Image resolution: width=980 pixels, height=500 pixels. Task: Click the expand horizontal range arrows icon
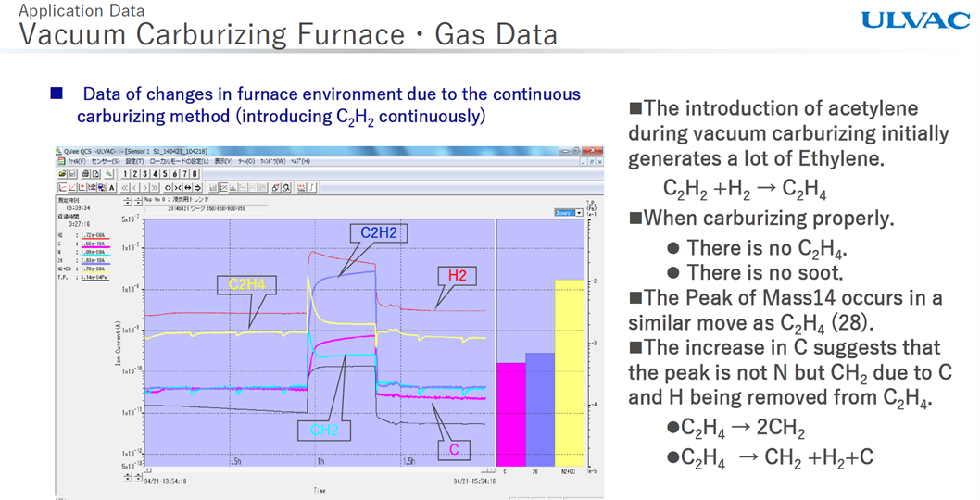click(187, 187)
